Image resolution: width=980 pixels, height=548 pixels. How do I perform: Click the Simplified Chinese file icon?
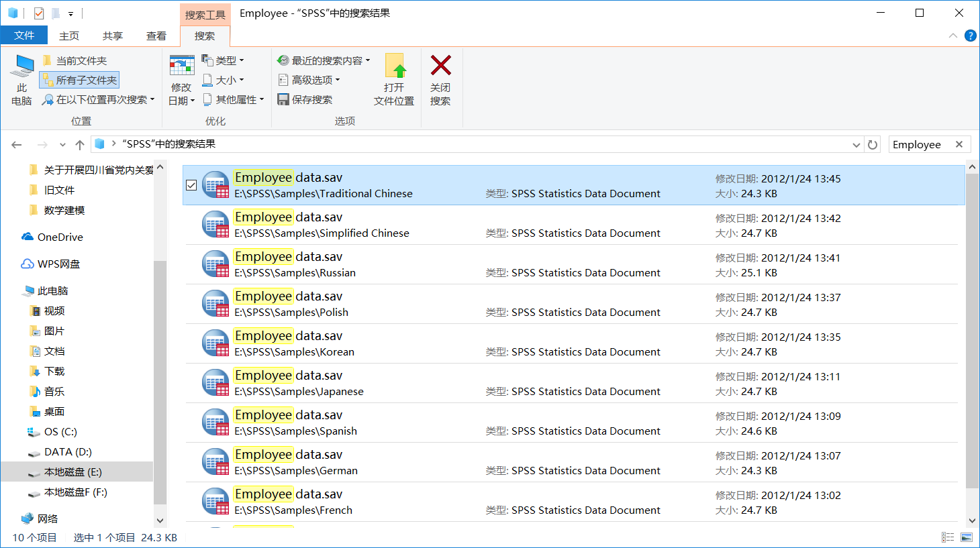[216, 225]
